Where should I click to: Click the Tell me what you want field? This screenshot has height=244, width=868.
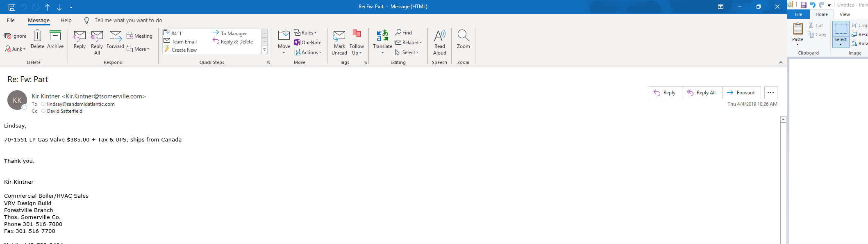[128, 21]
